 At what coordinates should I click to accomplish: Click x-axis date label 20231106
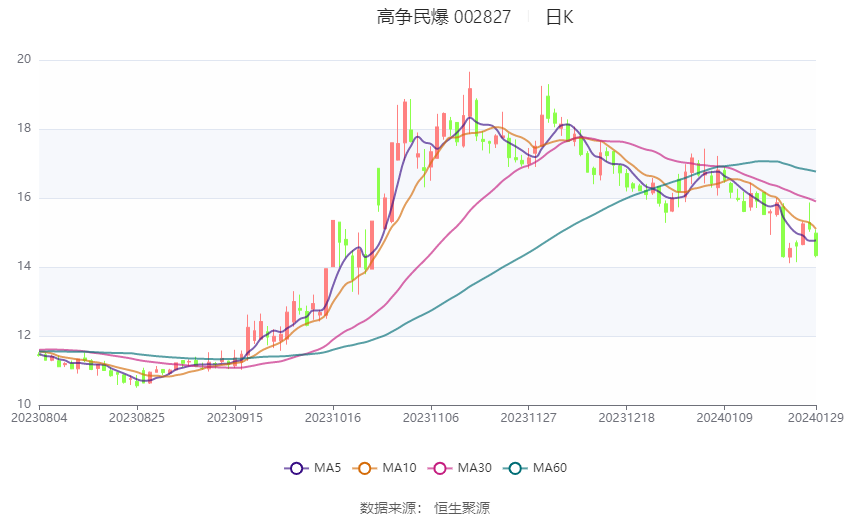click(431, 418)
